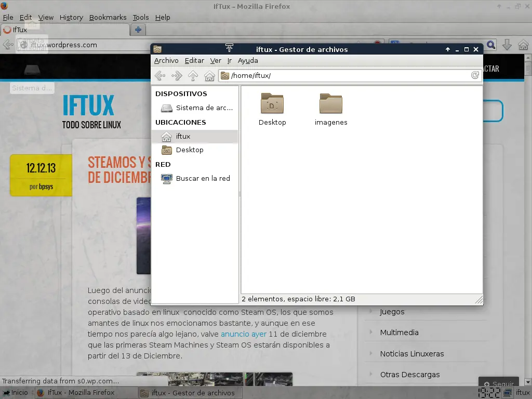Click scroll down arrow of Firefox page scrollbar

click(528, 382)
